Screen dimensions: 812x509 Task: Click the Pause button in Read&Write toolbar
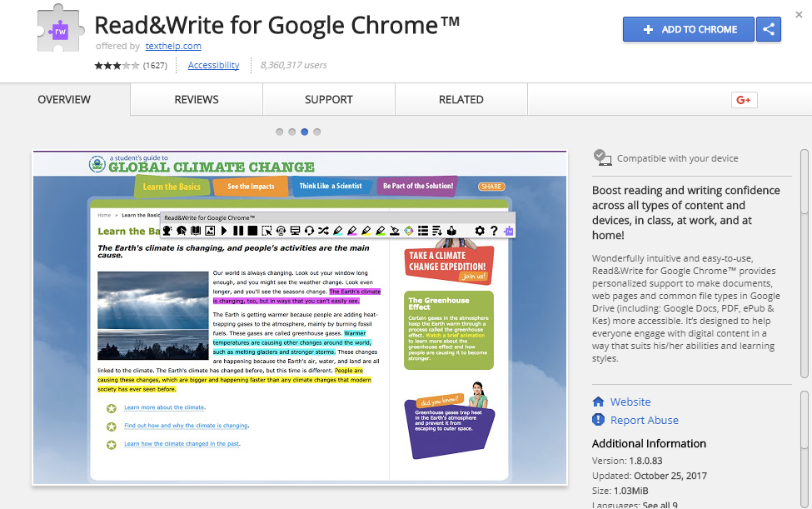coord(238,231)
